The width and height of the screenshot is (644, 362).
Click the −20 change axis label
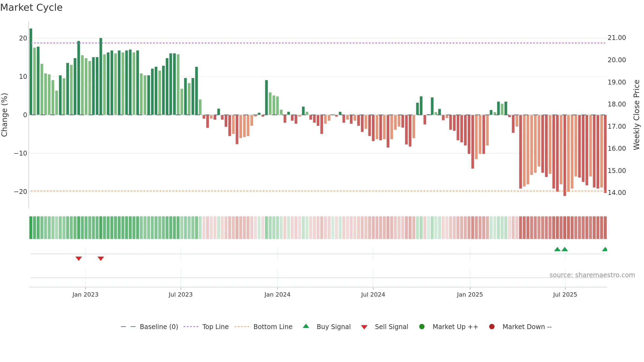coord(21,192)
